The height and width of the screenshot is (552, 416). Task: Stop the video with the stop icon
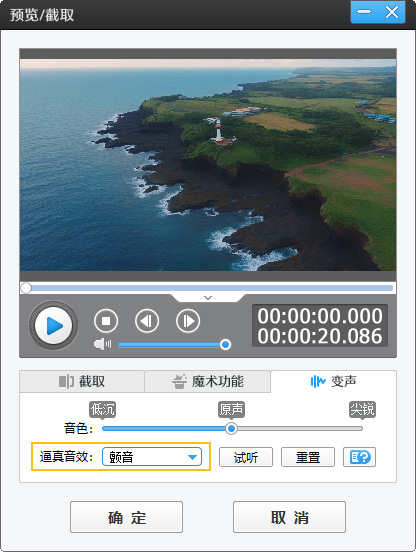[106, 321]
